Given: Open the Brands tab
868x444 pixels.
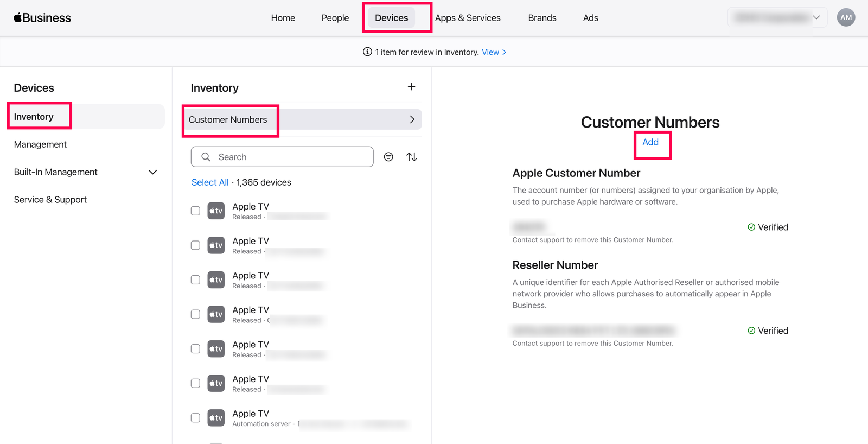Looking at the screenshot, I should click(x=542, y=18).
